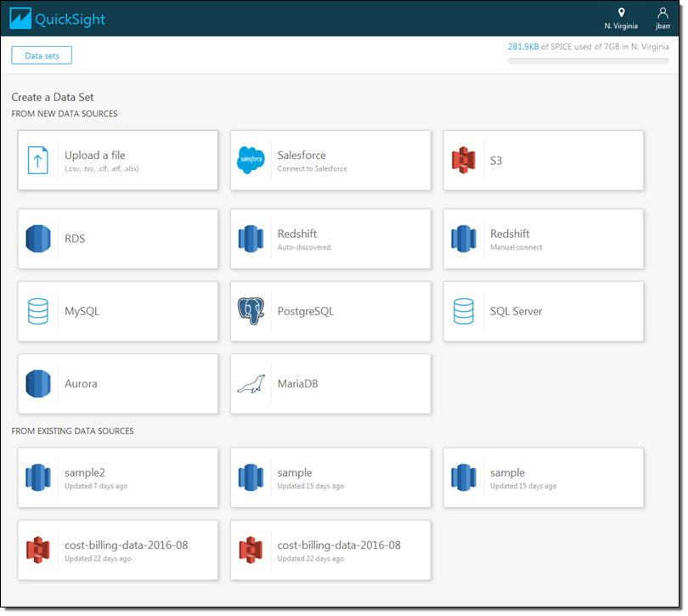Screen dimensions: 688x616
Task: Open first cost-billing-data-2016-08 data source
Action: click(117, 551)
